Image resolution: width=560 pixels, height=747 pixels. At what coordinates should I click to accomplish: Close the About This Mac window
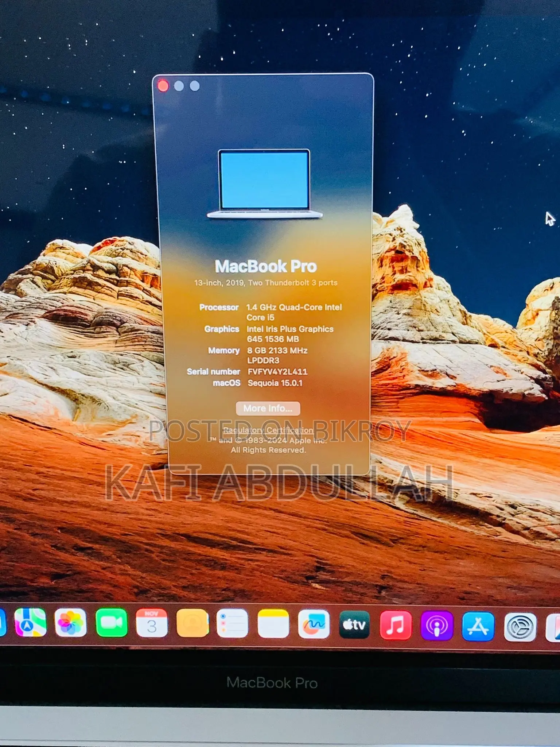pyautogui.click(x=163, y=86)
